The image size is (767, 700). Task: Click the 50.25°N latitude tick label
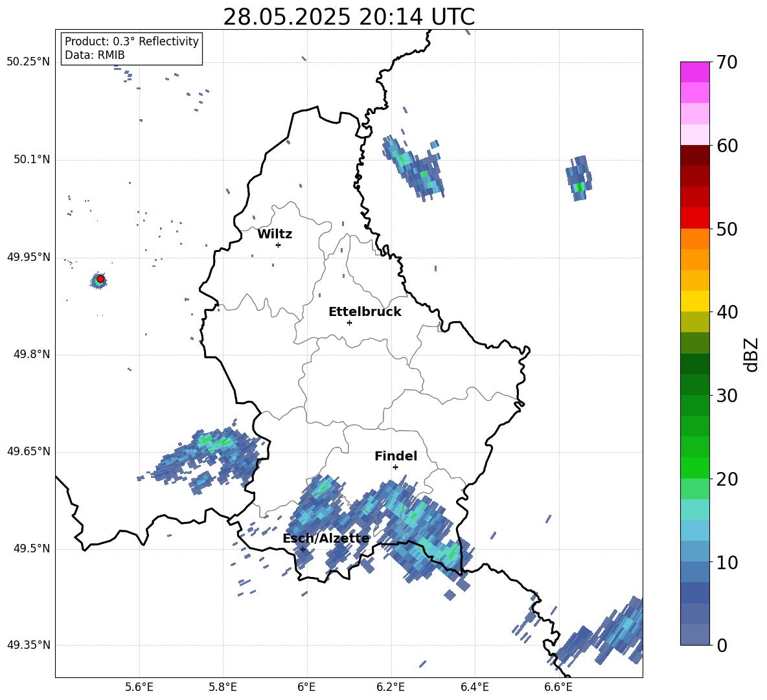tap(29, 62)
